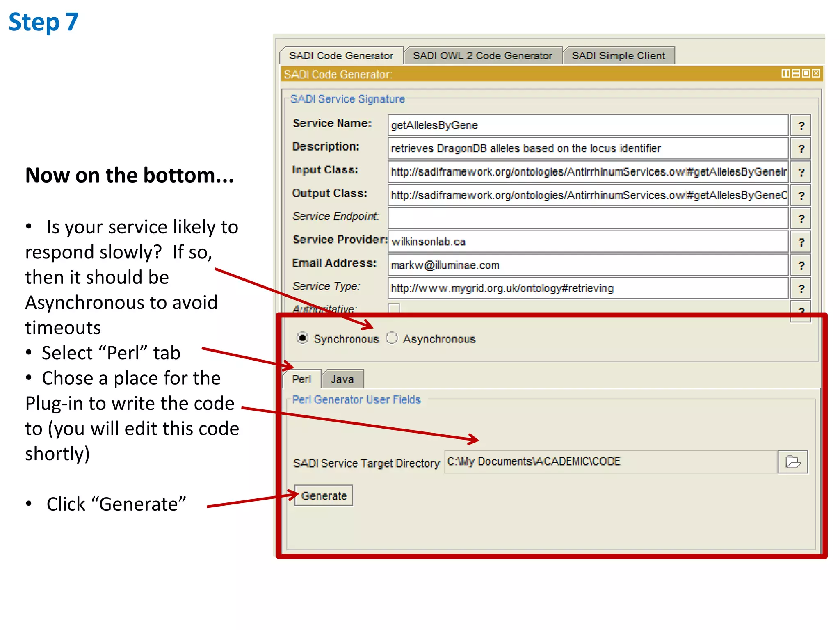The width and height of the screenshot is (840, 630).
Task: Click the Service Name input field
Action: (588, 125)
